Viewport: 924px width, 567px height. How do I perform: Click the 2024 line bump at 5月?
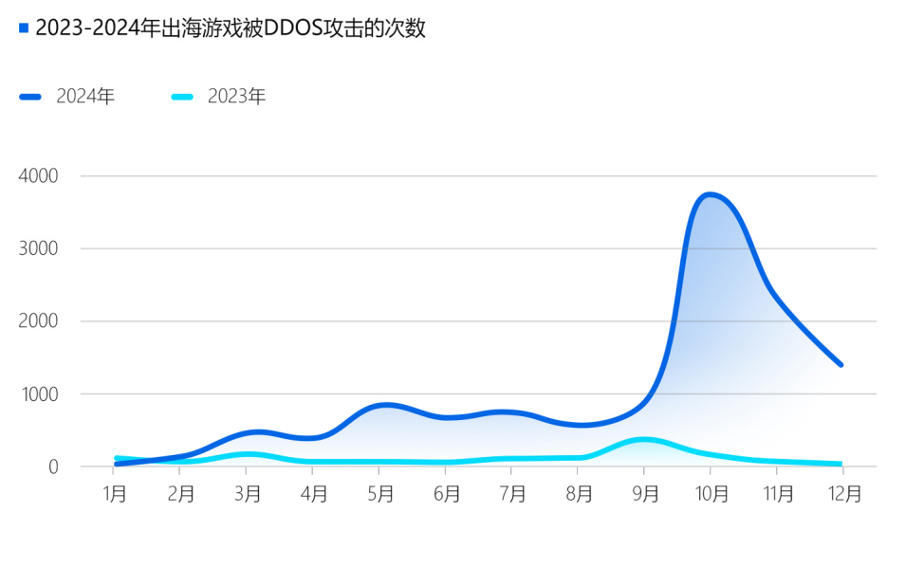(x=385, y=405)
